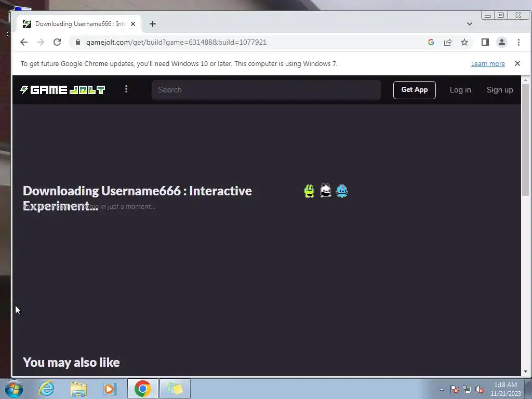Click the Windows 10 update notice text
532x399 pixels.
pyautogui.click(x=179, y=64)
